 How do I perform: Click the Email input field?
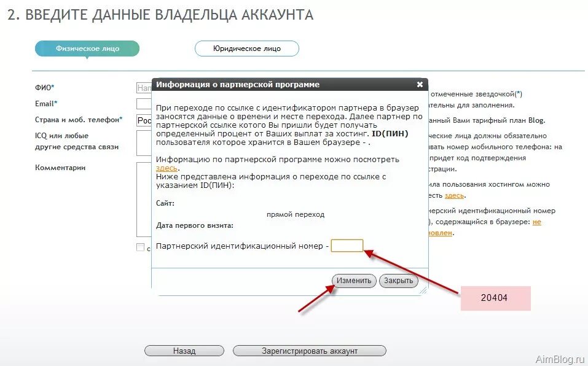coord(144,104)
